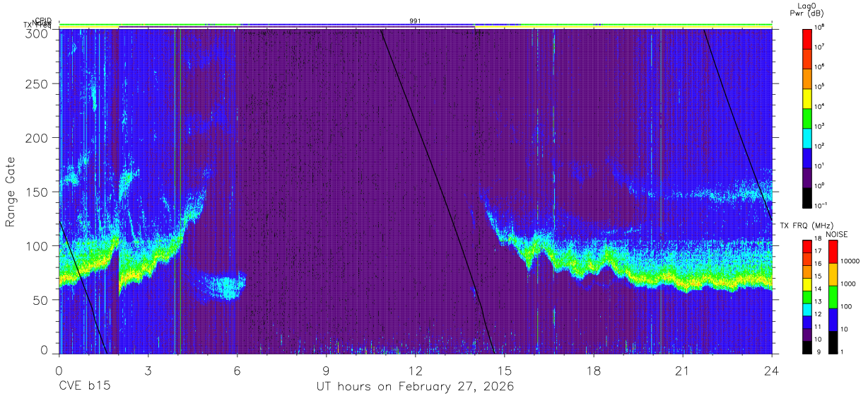Click the black diagonal line near hour 22

click(x=738, y=125)
